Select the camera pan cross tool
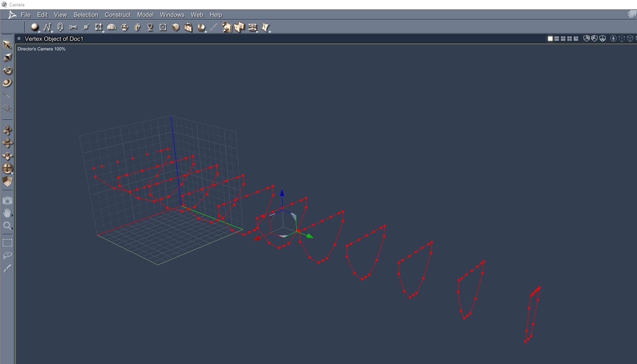Viewport: 637px width, 364px height. pos(7,143)
